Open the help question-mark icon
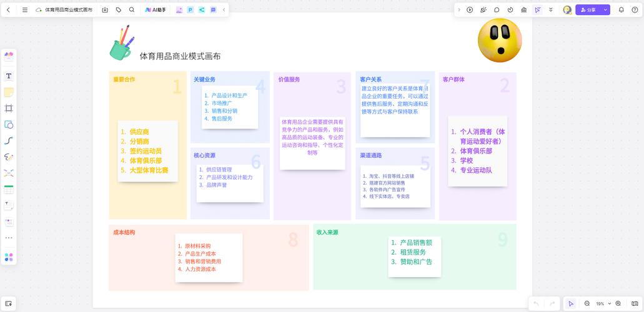This screenshot has width=644, height=312. click(635, 10)
